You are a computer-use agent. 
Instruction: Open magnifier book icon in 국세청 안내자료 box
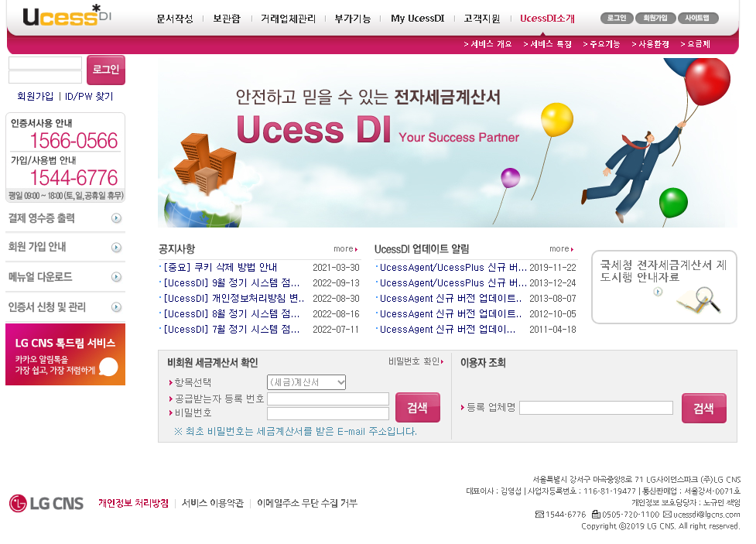[x=698, y=300]
